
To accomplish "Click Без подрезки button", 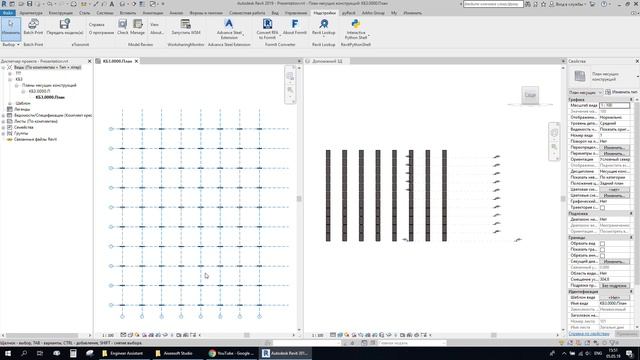I will click(614, 286).
